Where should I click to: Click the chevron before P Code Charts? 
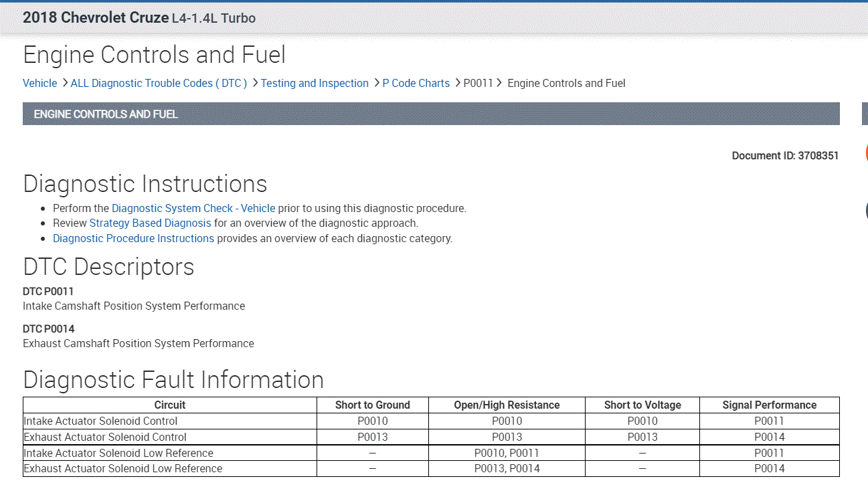[x=376, y=83]
